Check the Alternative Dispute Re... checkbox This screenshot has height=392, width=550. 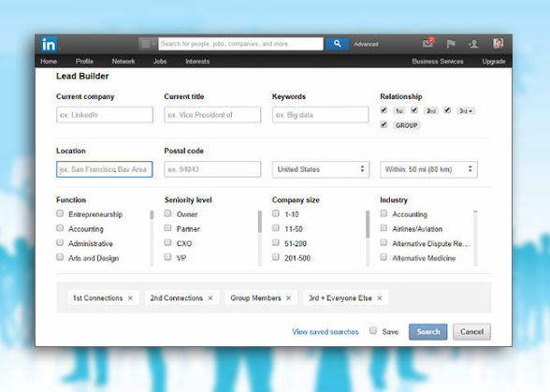pyautogui.click(x=384, y=242)
